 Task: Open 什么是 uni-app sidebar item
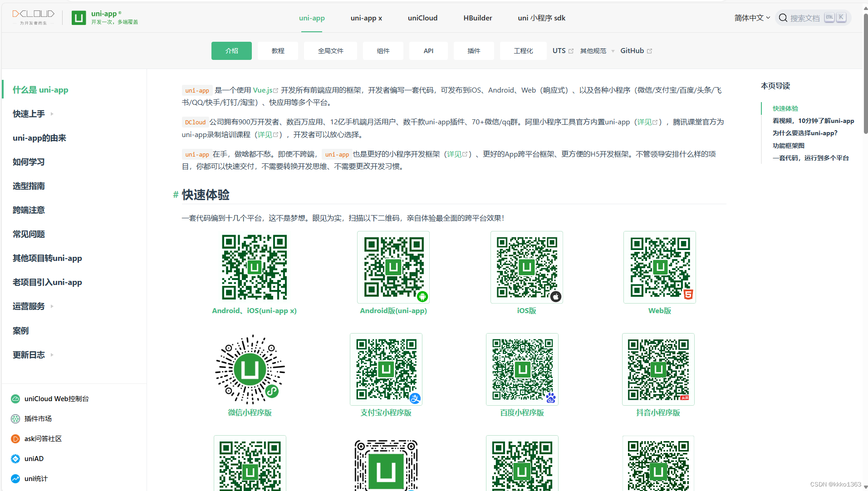[40, 90]
